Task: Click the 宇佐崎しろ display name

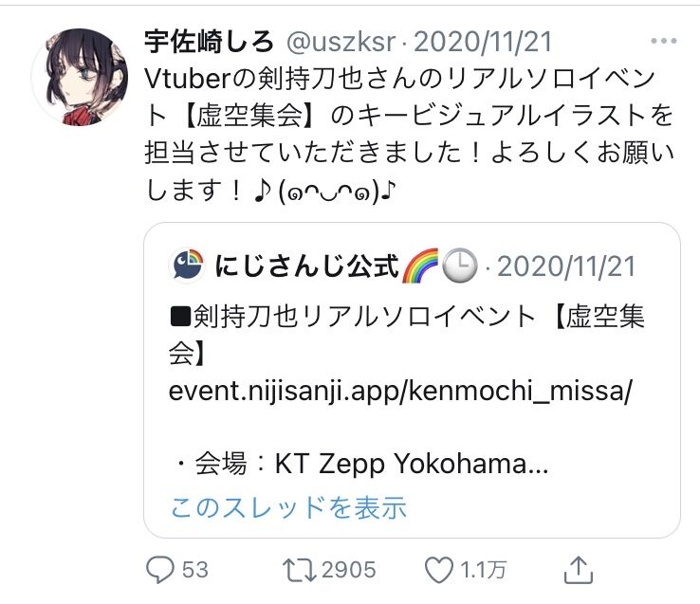Action: pyautogui.click(x=208, y=43)
